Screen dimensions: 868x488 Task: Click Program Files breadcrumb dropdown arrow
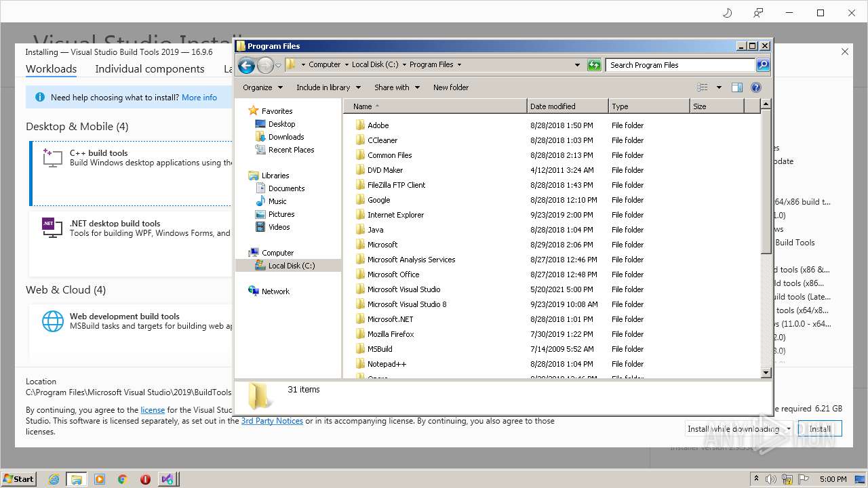[x=459, y=65]
